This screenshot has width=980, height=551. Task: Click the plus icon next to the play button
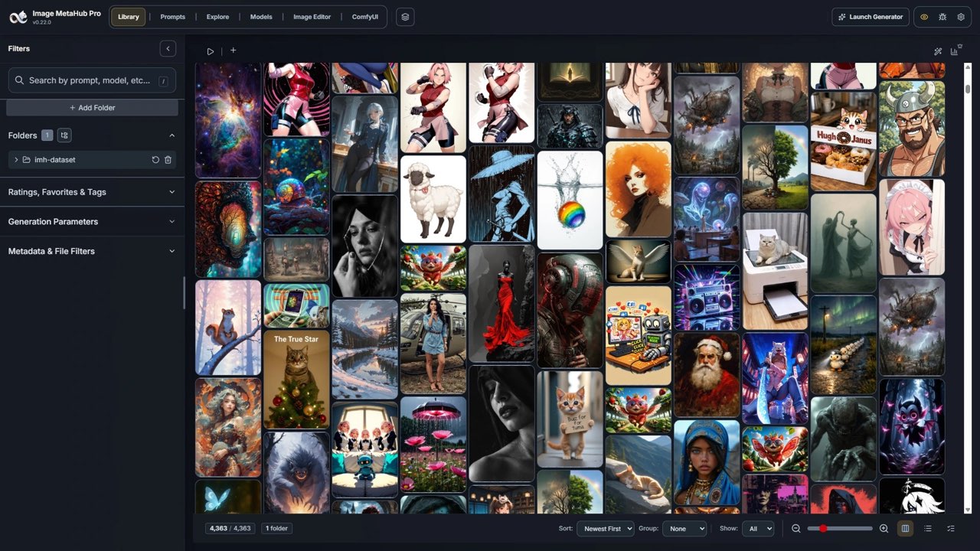coord(234,51)
